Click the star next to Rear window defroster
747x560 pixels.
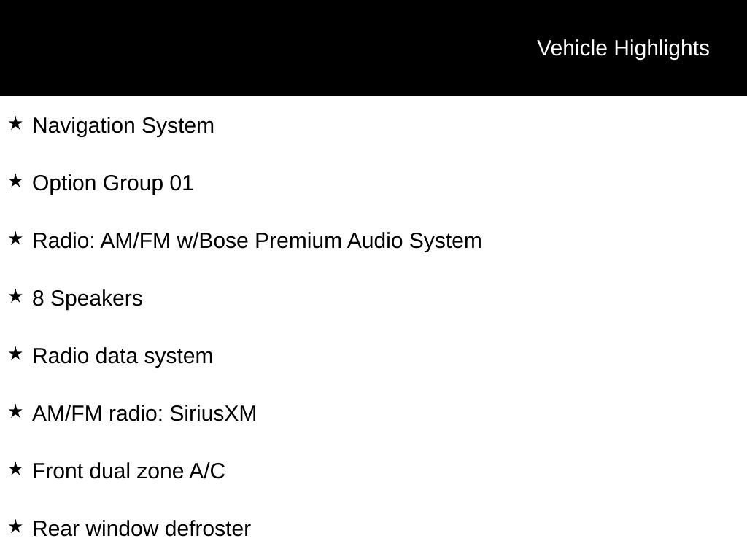tap(15, 527)
